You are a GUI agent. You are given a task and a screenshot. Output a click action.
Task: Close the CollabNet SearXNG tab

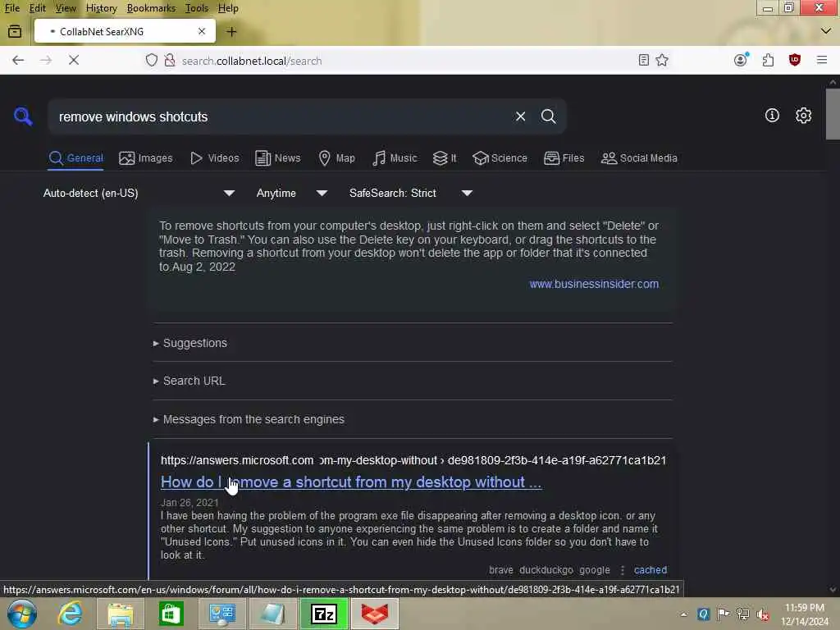click(x=202, y=32)
